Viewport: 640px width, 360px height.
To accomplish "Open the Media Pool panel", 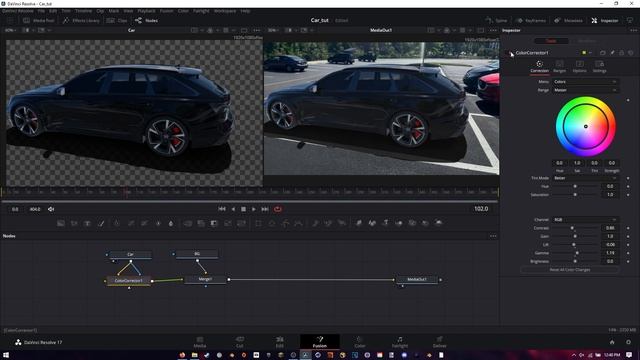I will [x=39, y=20].
